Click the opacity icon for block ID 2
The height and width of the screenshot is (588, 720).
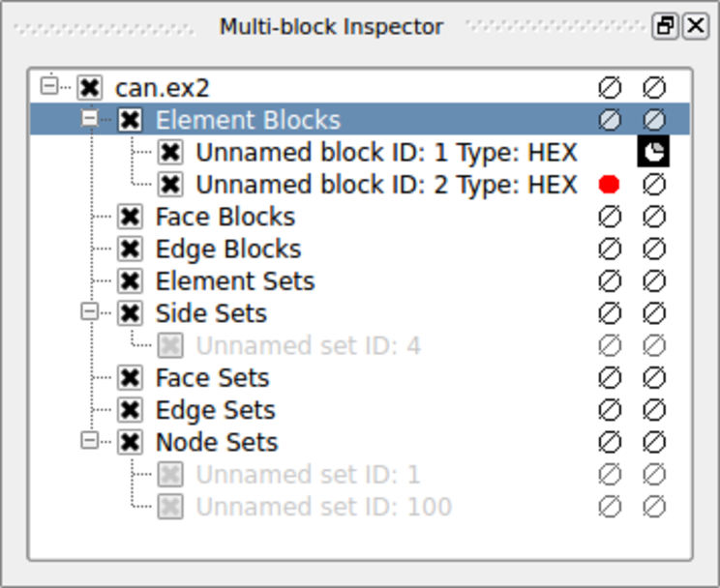pyautogui.click(x=654, y=184)
